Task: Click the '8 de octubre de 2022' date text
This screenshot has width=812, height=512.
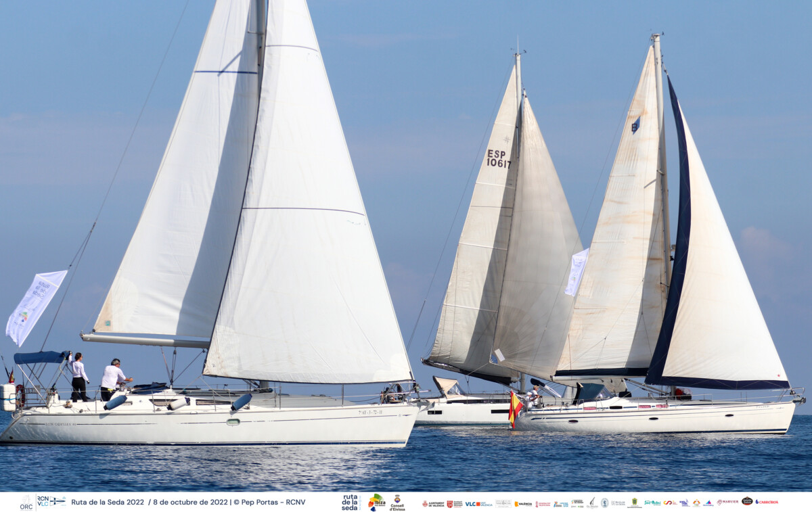Action: click(x=190, y=502)
